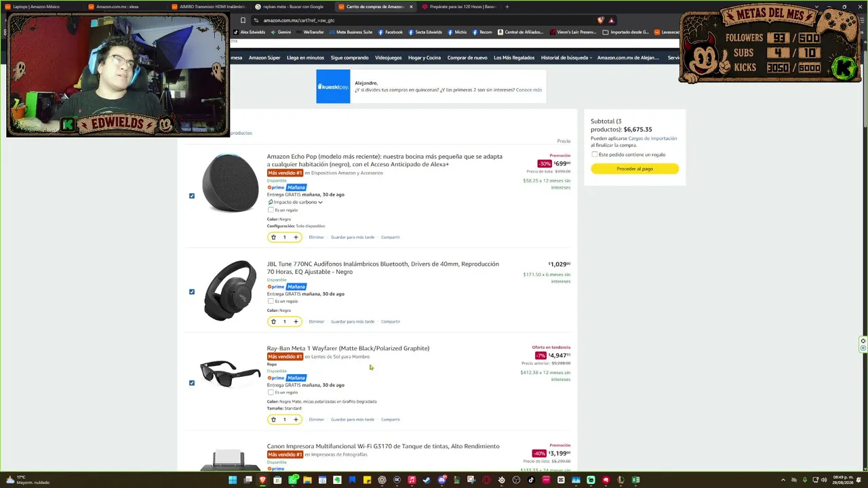Image resolution: width=868 pixels, height=488 pixels.
Task: Add one more JBL Tune 770NC headphone
Action: tap(296, 321)
